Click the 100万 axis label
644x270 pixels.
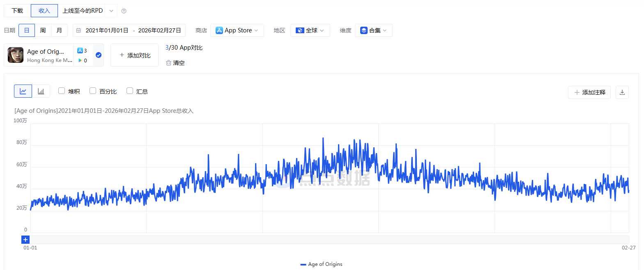[21, 121]
